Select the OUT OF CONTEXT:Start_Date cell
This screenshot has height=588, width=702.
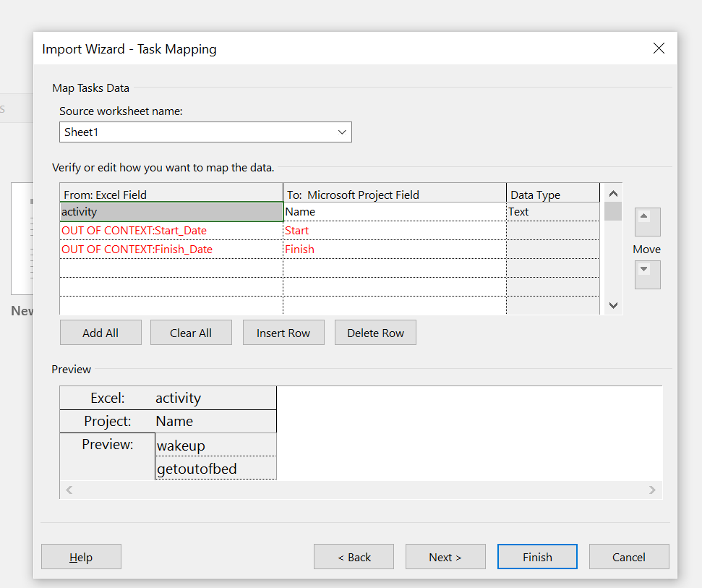point(171,231)
